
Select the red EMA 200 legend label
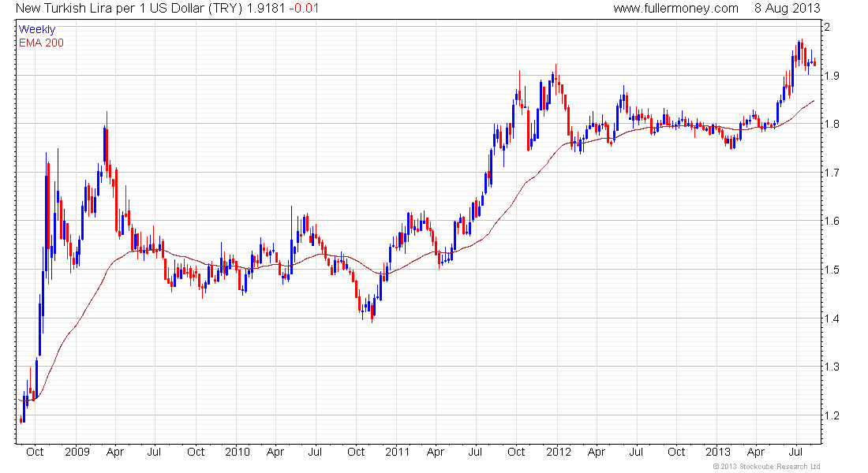tap(42, 43)
